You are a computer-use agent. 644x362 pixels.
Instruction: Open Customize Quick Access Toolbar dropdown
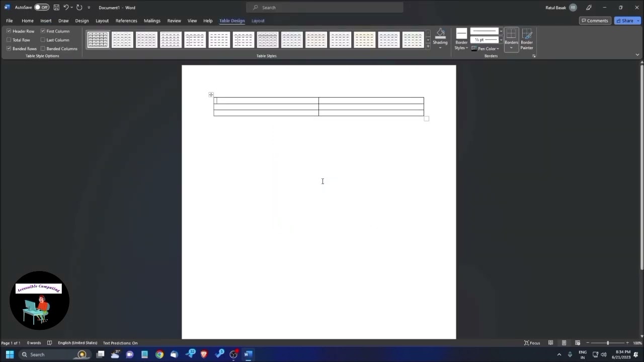[x=89, y=8]
